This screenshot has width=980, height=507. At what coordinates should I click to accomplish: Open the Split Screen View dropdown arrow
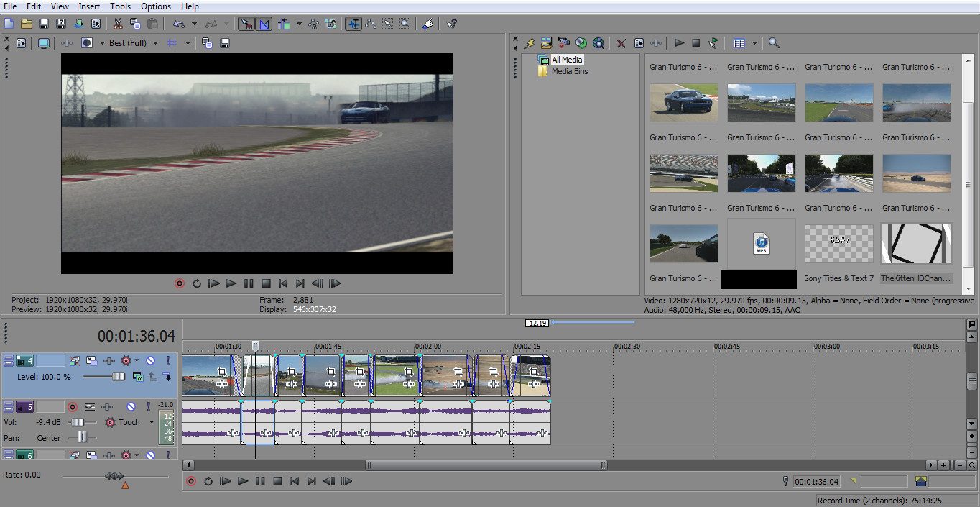click(102, 43)
